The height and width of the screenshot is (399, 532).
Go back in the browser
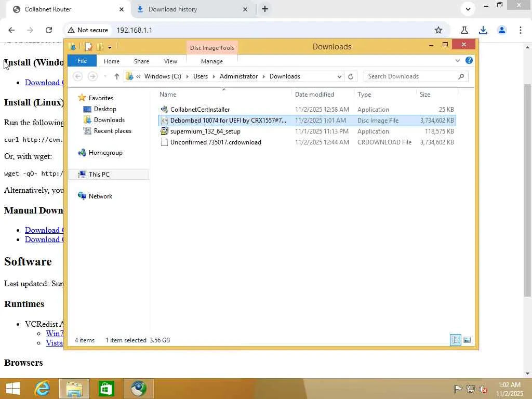pos(11,30)
